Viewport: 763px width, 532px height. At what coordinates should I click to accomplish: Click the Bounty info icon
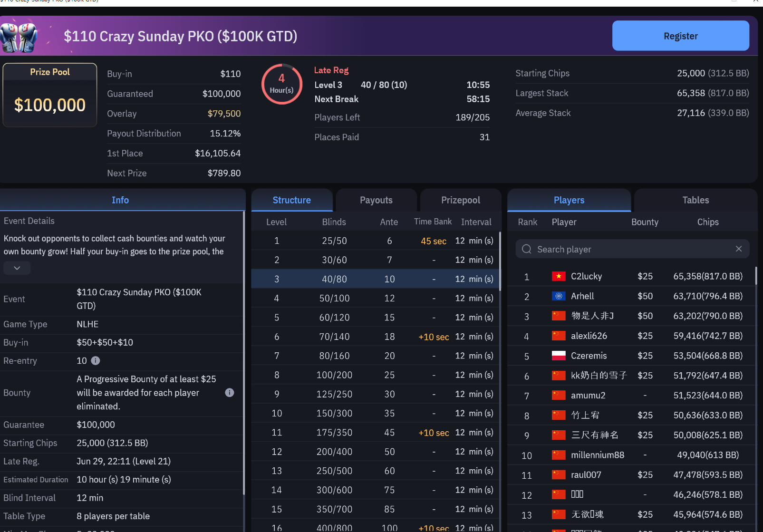229,393
